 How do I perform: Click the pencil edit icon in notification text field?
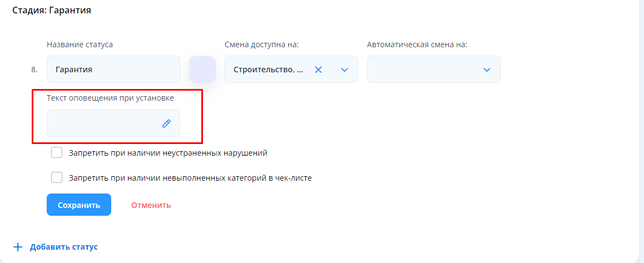[x=166, y=123]
